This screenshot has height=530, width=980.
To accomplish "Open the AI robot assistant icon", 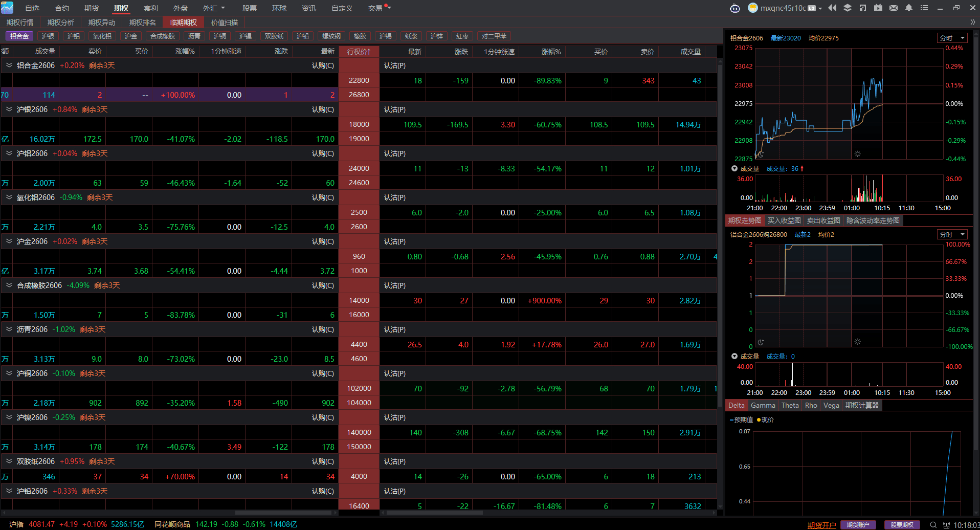I will click(734, 8).
